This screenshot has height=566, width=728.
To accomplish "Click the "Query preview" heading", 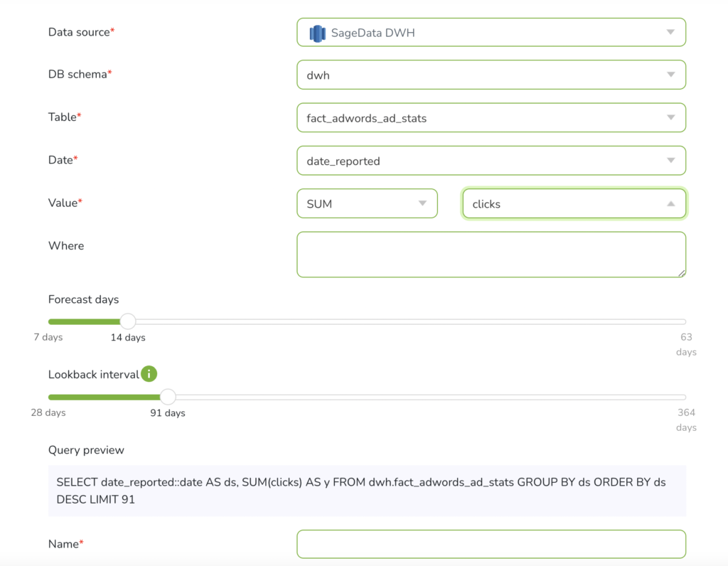I will (86, 450).
